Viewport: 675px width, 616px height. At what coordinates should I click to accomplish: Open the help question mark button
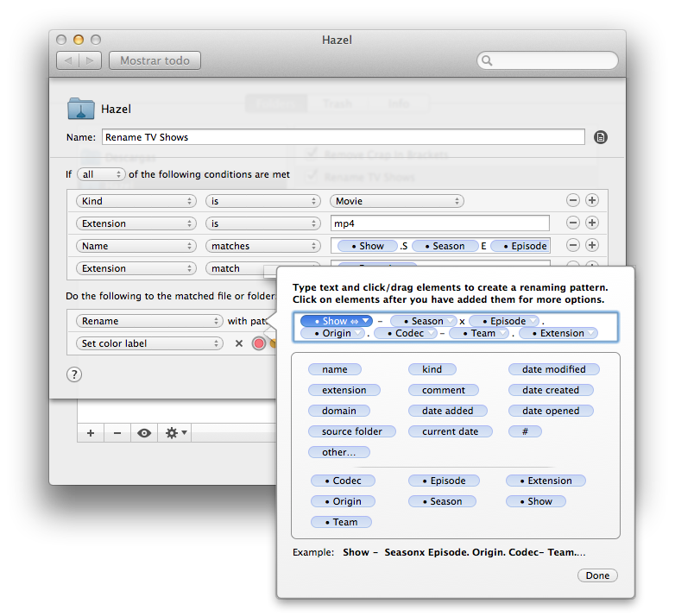click(x=74, y=374)
